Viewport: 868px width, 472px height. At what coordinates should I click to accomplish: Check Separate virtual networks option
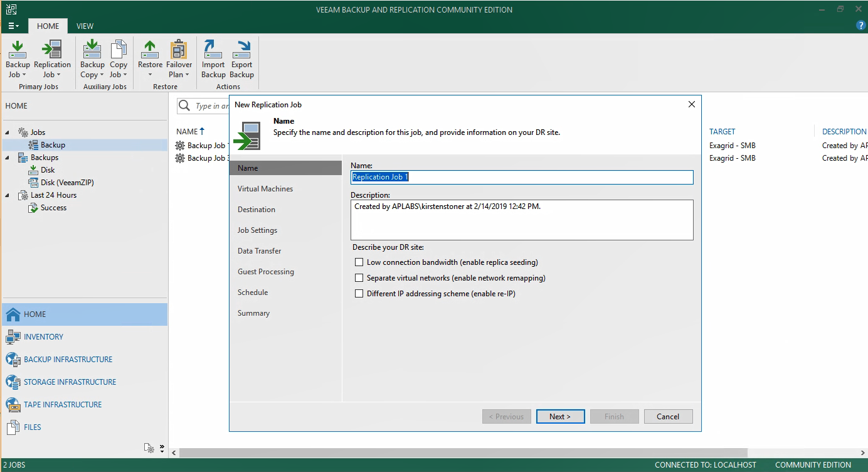pyautogui.click(x=359, y=277)
